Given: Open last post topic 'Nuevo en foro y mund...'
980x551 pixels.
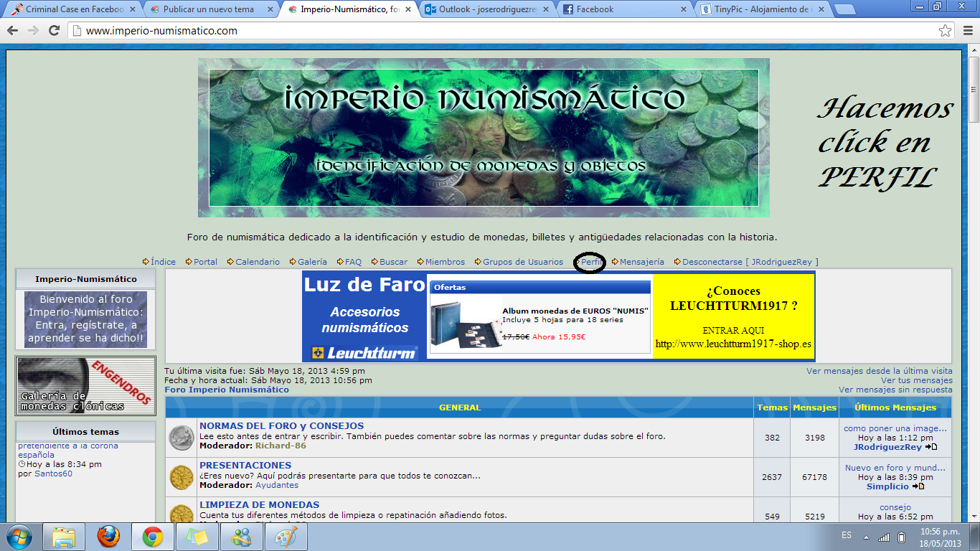Looking at the screenshot, I should 895,468.
